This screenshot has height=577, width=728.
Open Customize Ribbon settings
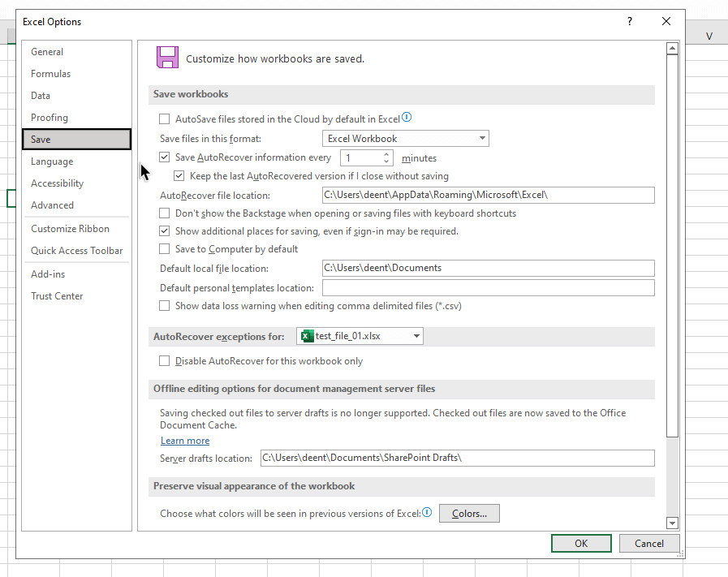point(76,229)
